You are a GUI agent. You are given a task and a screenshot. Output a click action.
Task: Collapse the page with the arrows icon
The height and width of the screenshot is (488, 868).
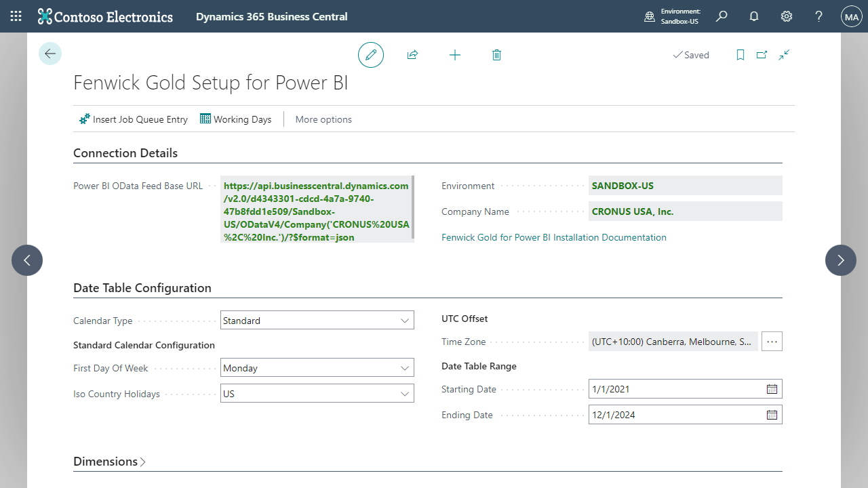[784, 55]
